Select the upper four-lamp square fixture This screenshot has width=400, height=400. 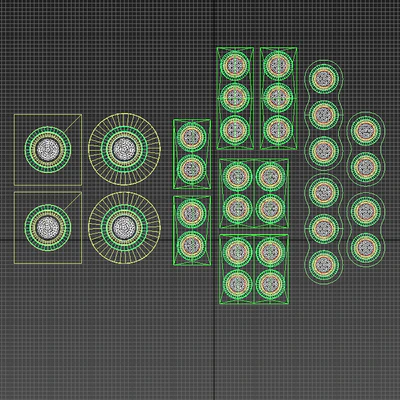254,193
